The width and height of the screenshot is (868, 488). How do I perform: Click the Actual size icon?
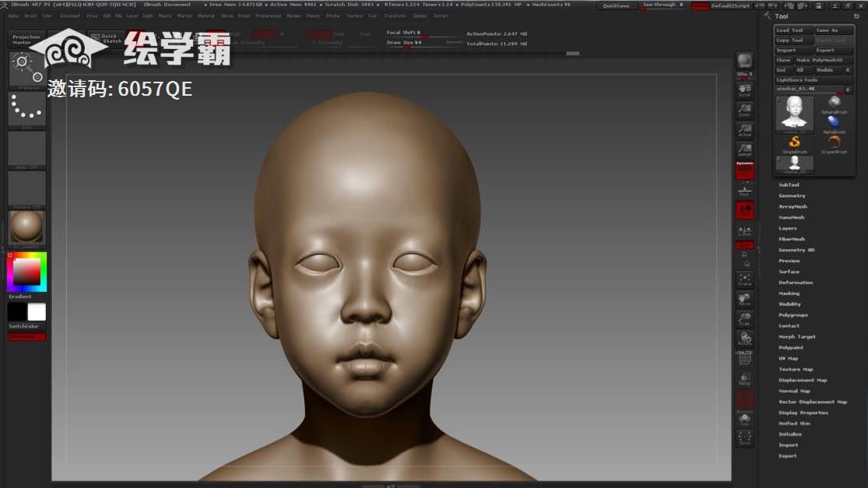[744, 130]
